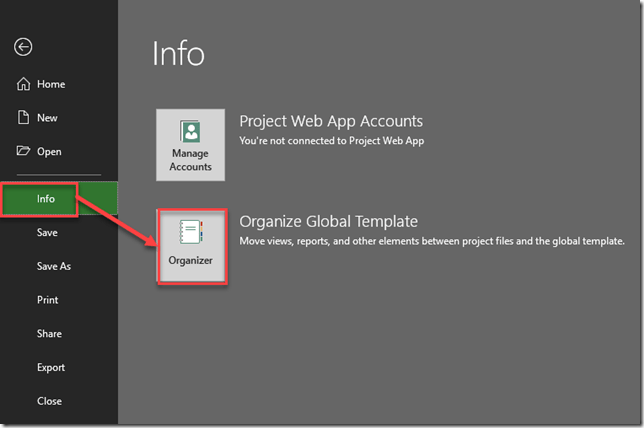Click the back arrow to exit Backstage

(x=23, y=47)
